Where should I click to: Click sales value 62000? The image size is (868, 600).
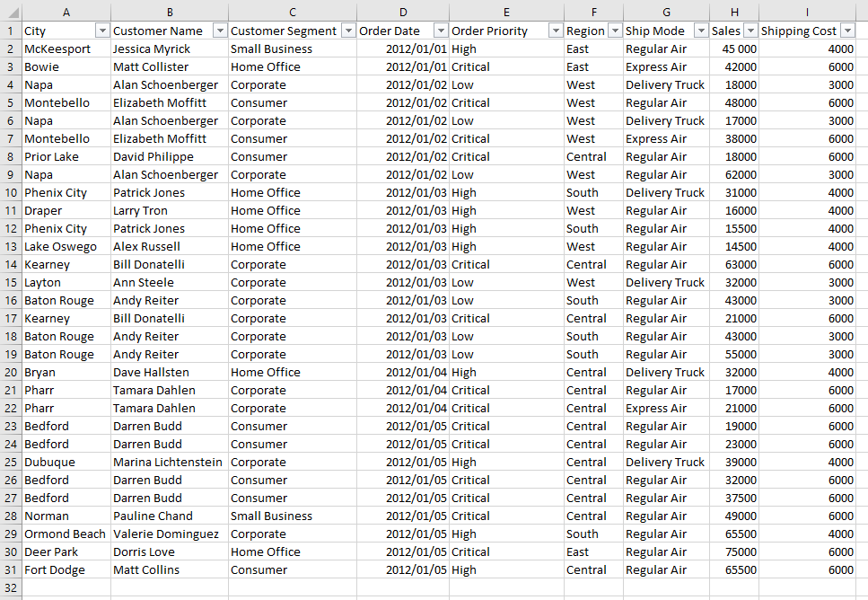[x=734, y=174]
